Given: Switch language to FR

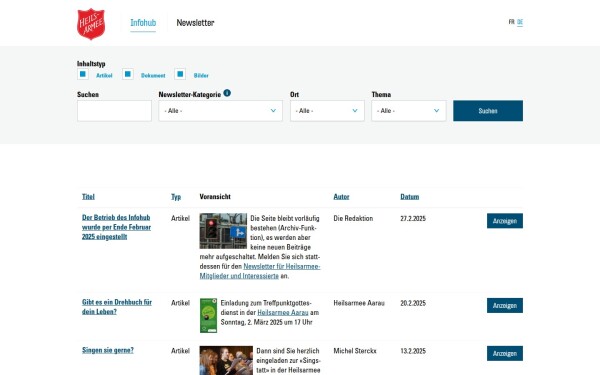Looking at the screenshot, I should (512, 22).
